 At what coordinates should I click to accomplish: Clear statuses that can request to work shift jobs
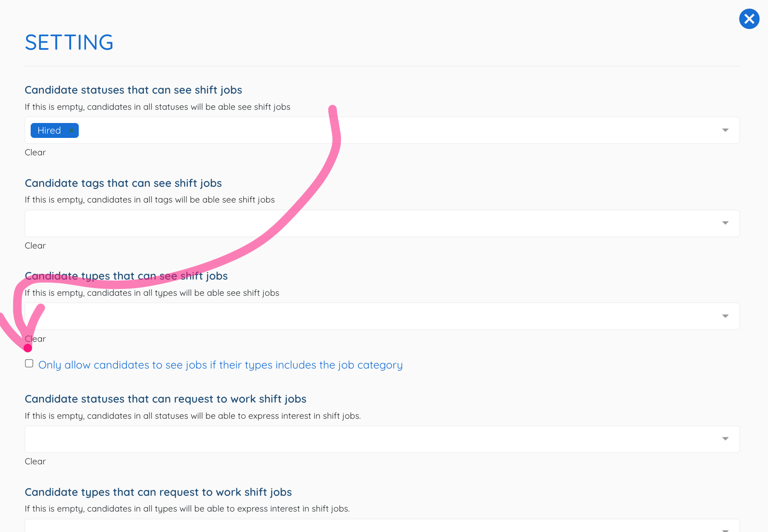click(35, 461)
